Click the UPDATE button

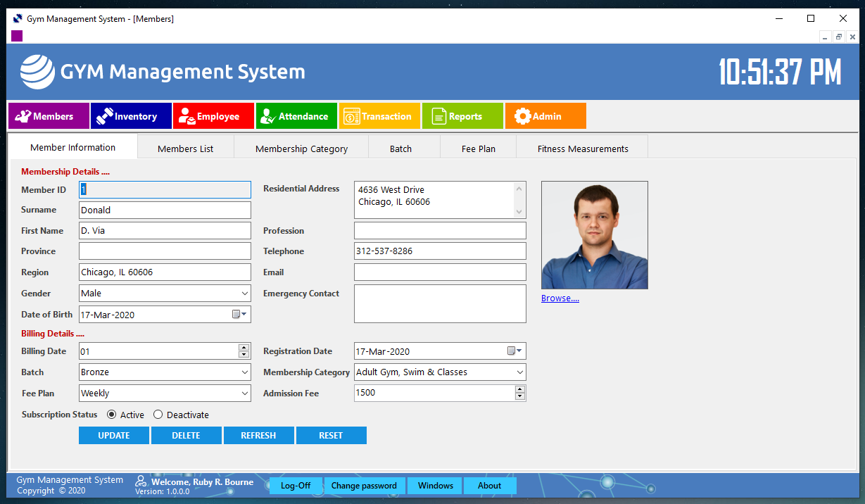pos(114,436)
